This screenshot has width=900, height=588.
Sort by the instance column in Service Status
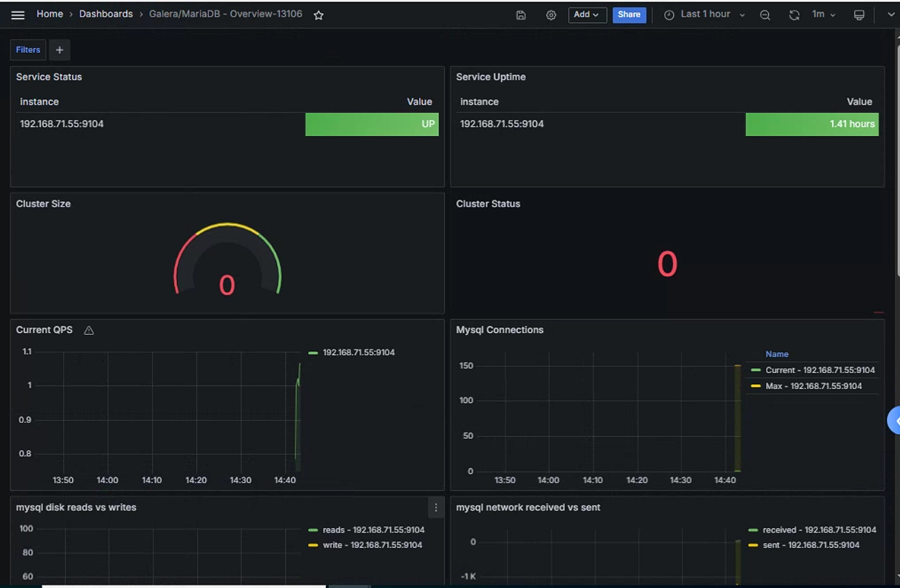40,102
